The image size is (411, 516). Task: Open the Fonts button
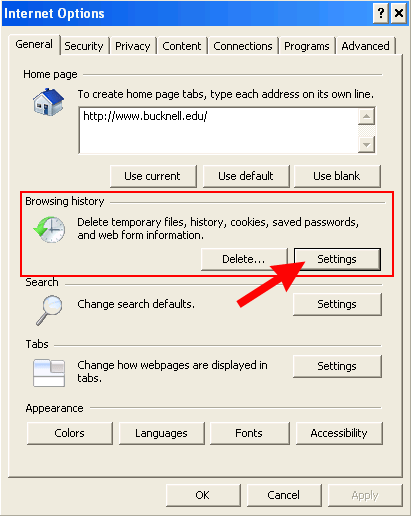(x=249, y=433)
